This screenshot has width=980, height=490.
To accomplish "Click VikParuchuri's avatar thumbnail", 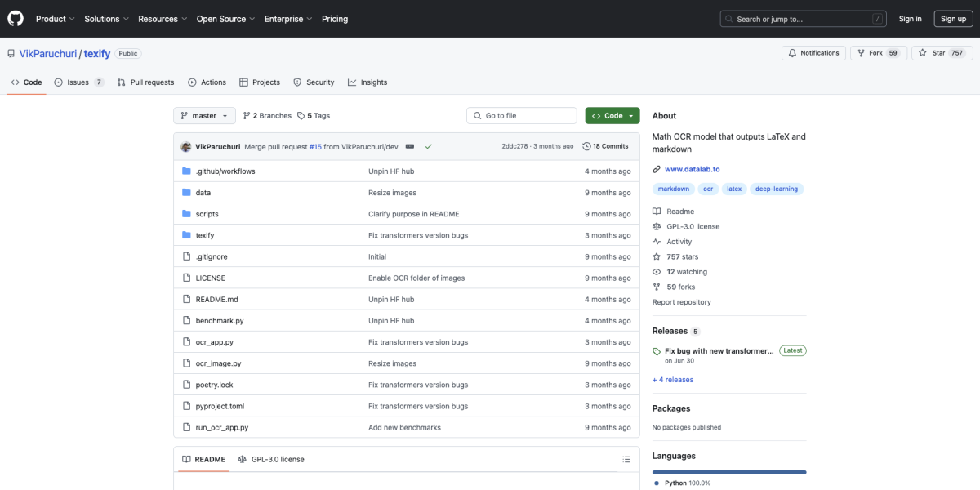I will pos(186,146).
